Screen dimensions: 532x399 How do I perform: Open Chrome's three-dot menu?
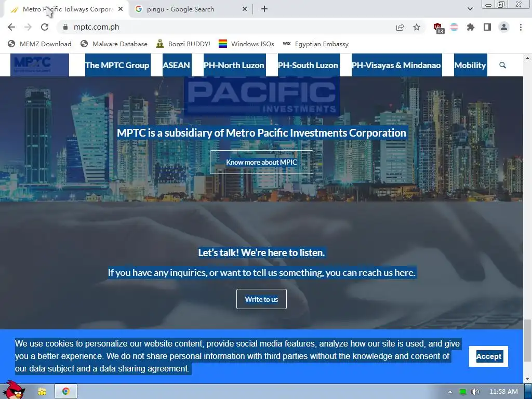click(521, 27)
